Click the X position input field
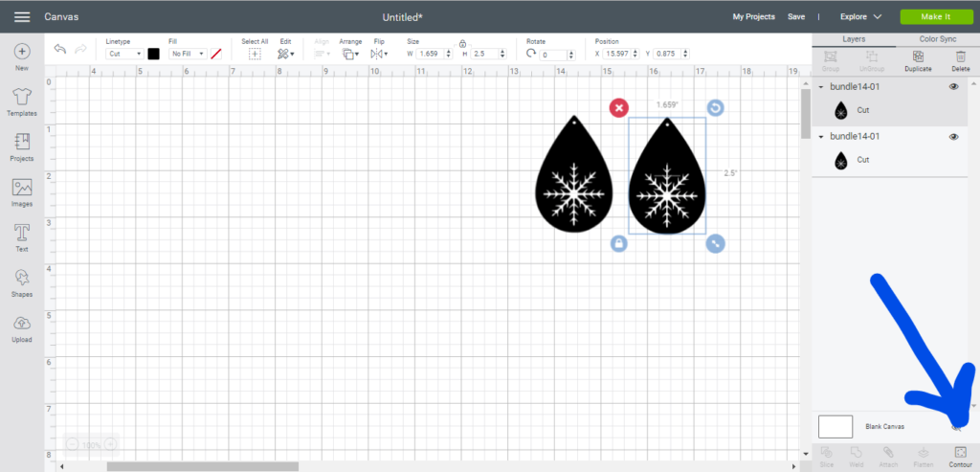 [x=617, y=54]
